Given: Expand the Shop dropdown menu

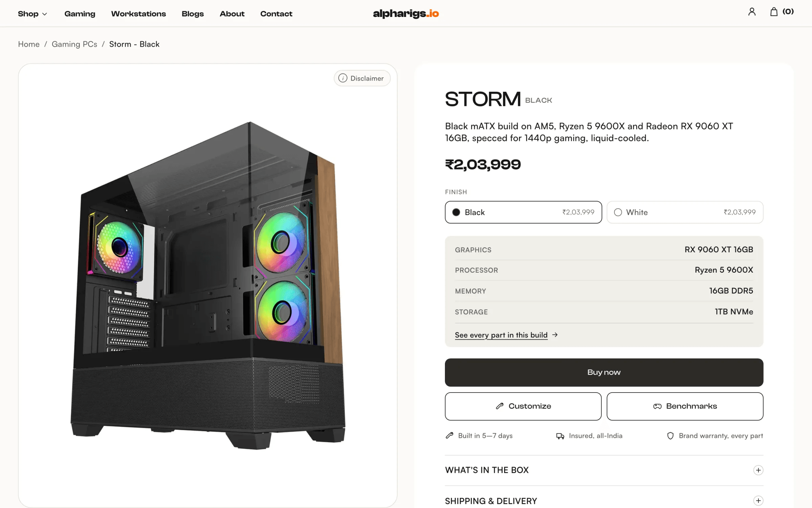Looking at the screenshot, I should pos(32,14).
